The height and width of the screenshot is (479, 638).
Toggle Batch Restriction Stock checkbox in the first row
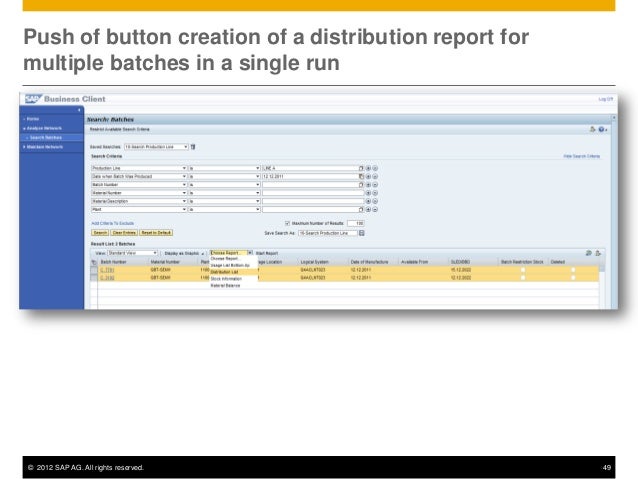point(521,270)
